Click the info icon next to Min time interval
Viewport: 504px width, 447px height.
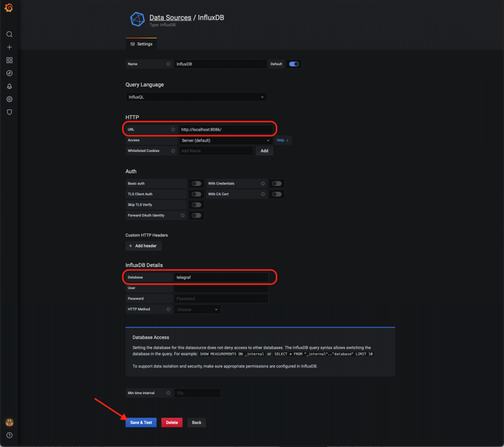168,393
